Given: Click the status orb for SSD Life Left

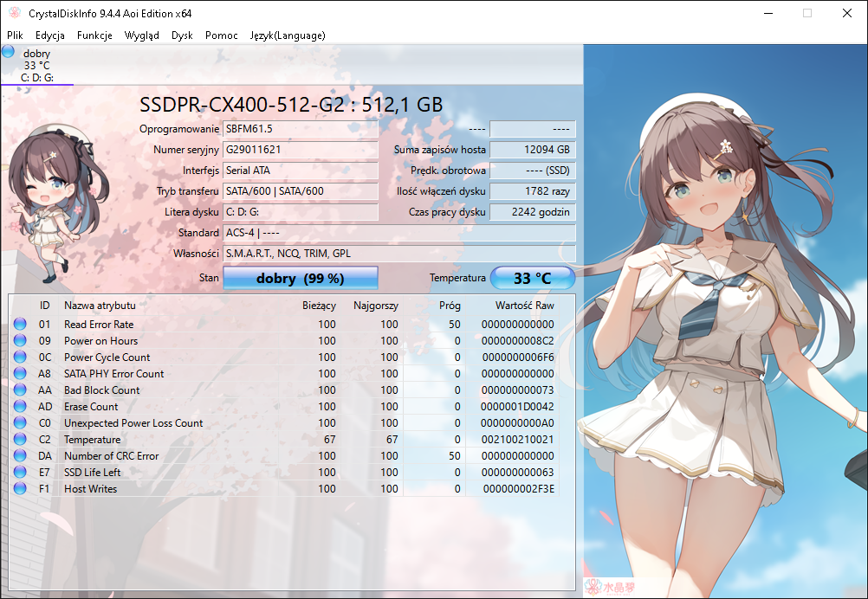Looking at the screenshot, I should [20, 472].
